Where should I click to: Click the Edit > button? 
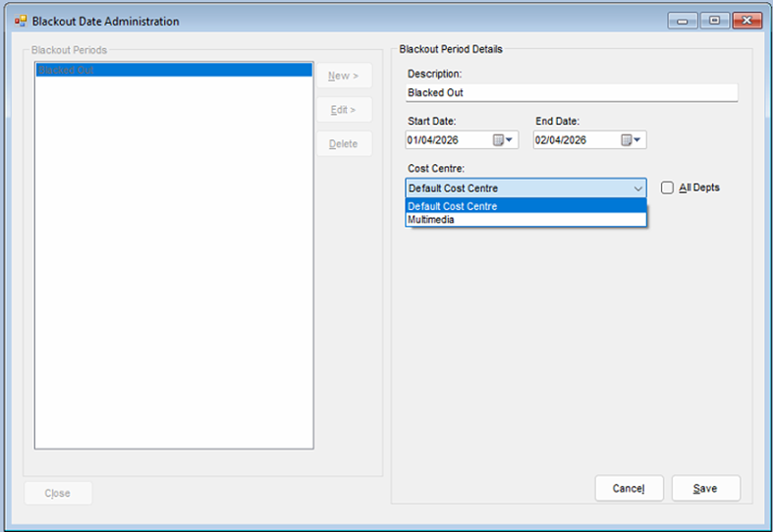344,110
